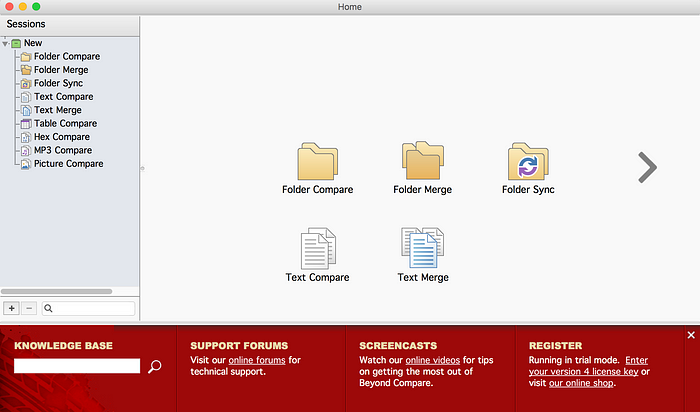
Task: Select "Hex Compare" text in sidebar tree
Action: (62, 137)
